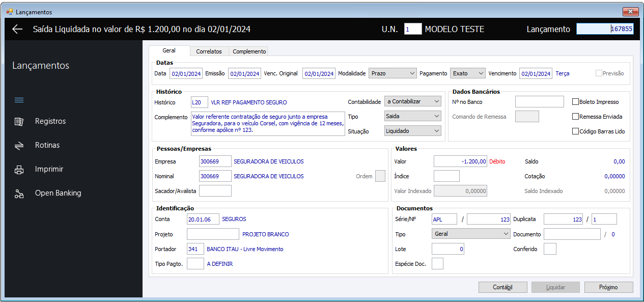Toggle Remessa Enviada checkbox
Image resolution: width=644 pixels, height=302 pixels.
coord(575,117)
